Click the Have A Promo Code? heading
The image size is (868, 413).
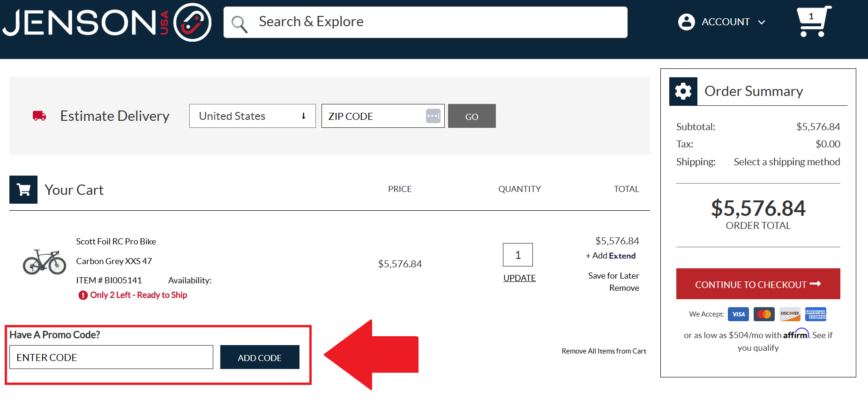[x=55, y=335]
